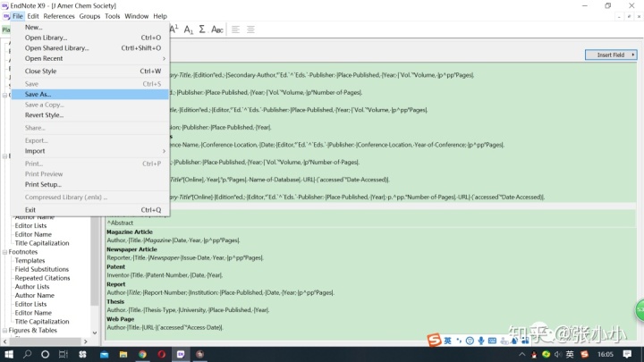The image size is (644, 362).
Task: Click the Sogou microphone voice input icon
Action: [x=480, y=341]
